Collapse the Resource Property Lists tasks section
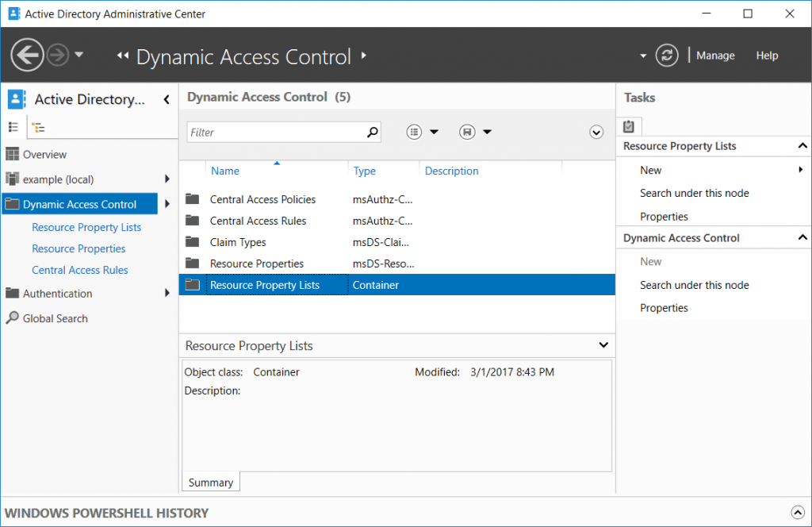 coord(803,145)
